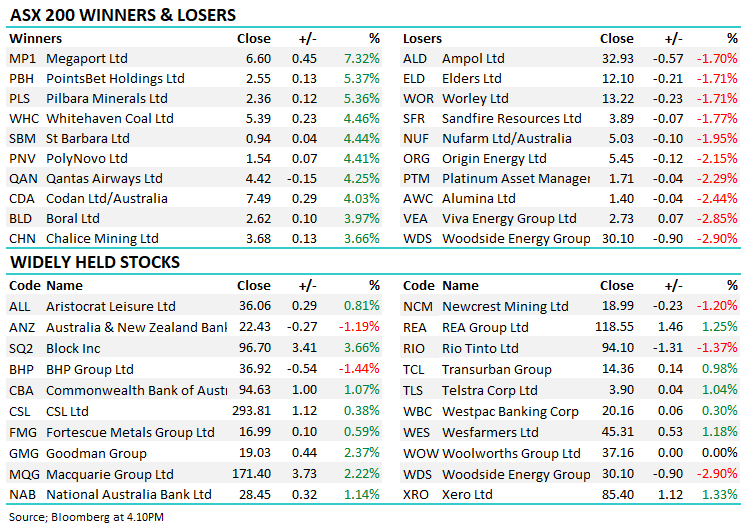This screenshot has width=747, height=527.
Task: Select Sandfire Resources Ltd in Losers
Action: 511,119
